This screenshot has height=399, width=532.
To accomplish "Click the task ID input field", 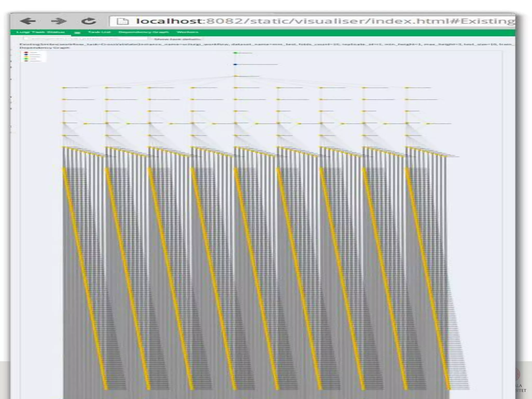I will pos(86,38).
